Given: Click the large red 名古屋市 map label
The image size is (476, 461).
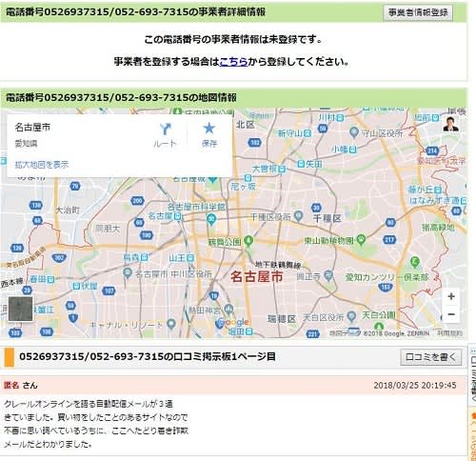Looking at the screenshot, I should [x=256, y=276].
